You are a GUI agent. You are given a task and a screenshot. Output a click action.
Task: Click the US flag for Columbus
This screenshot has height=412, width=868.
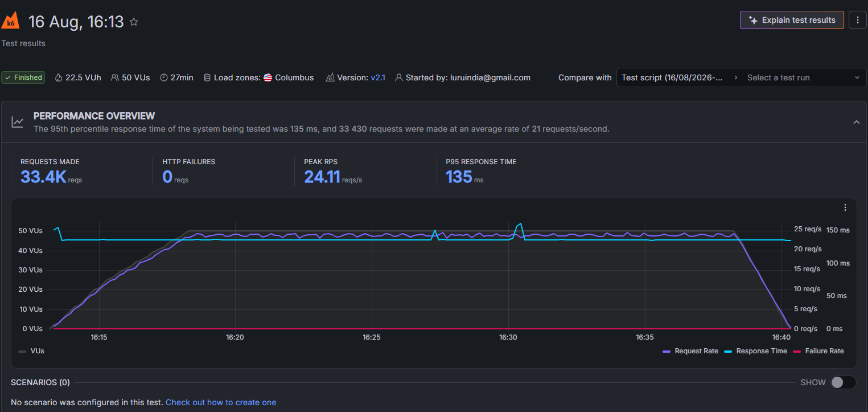coord(268,77)
